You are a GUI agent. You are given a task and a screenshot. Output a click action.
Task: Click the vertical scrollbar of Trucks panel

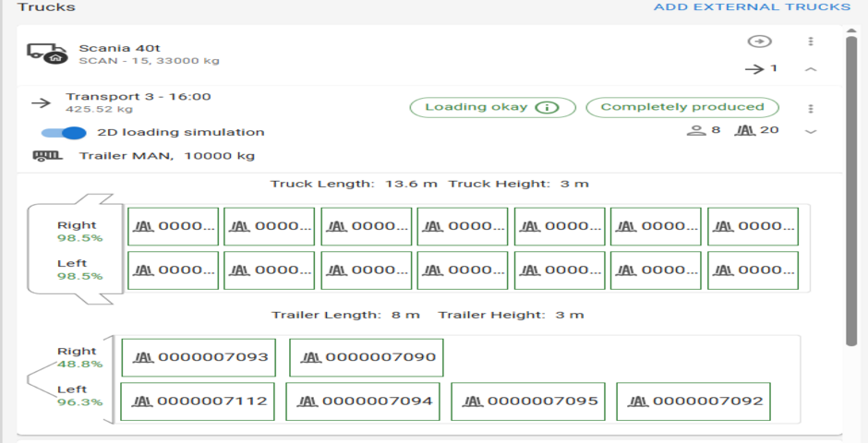coord(850,185)
